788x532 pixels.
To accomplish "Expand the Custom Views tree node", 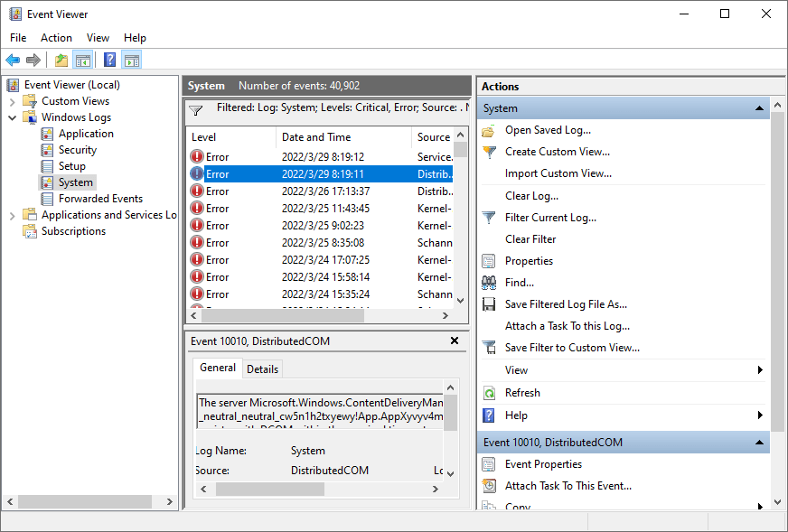I will (13, 101).
